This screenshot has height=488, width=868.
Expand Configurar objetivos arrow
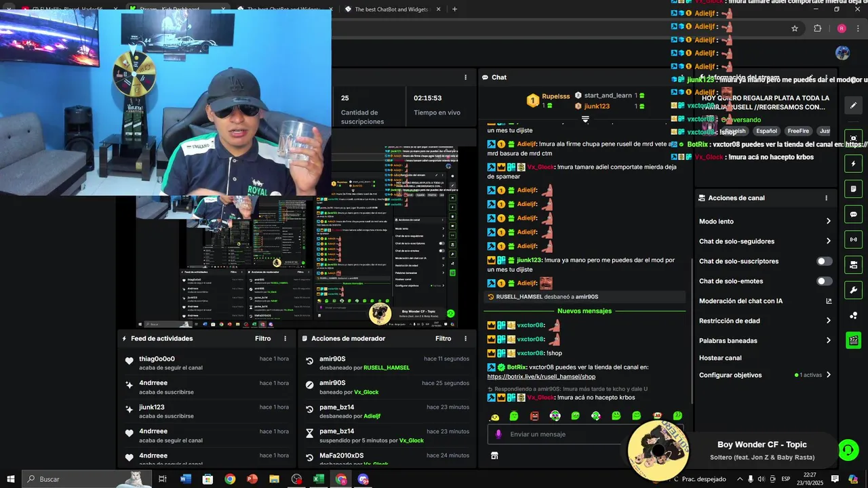pyautogui.click(x=828, y=375)
